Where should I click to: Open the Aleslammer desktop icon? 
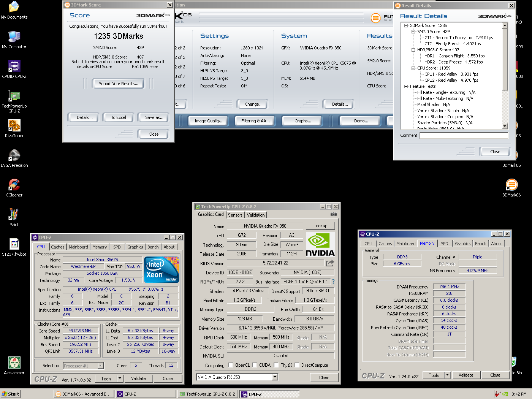pyautogui.click(x=14, y=366)
